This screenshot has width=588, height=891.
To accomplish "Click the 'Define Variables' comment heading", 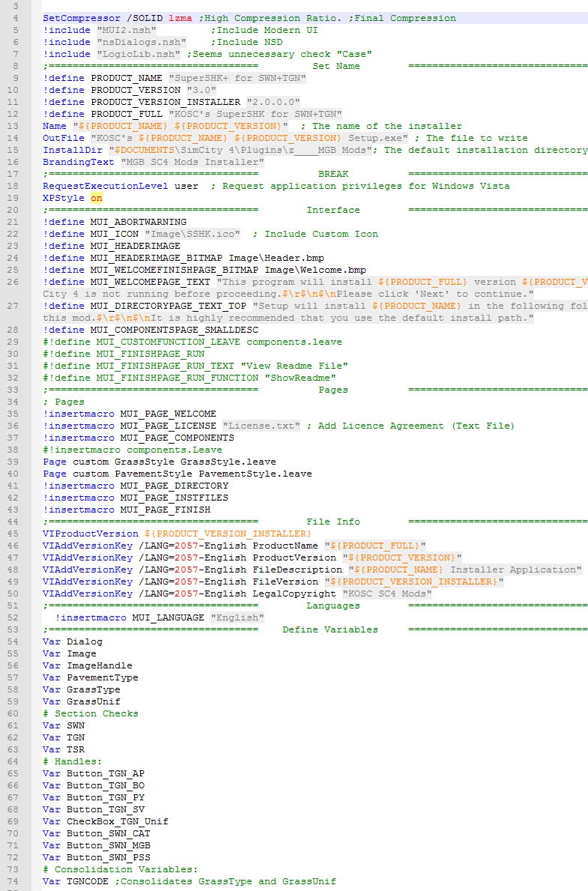I will point(330,629).
